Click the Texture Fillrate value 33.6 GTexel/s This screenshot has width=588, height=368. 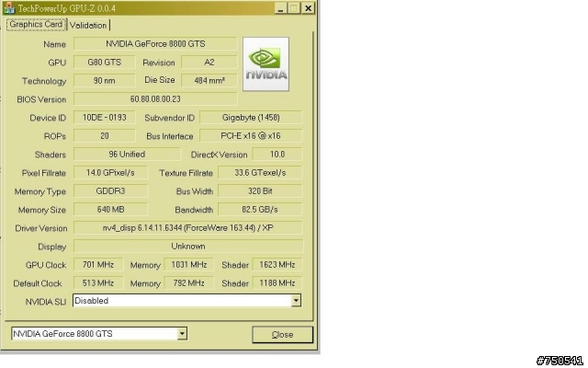pyautogui.click(x=260, y=173)
